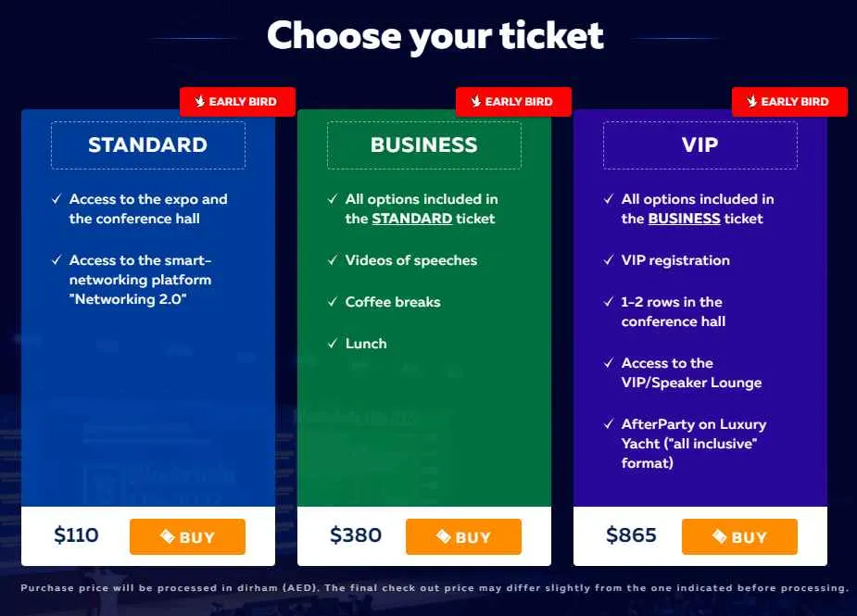Click the ticket tag icon in VIP Buy button

[719, 536]
